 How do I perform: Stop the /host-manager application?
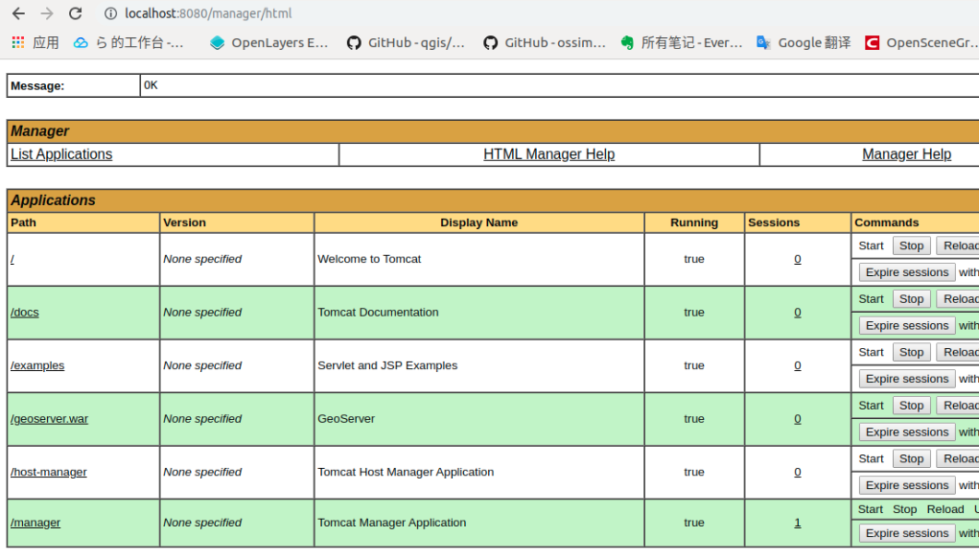coord(911,459)
